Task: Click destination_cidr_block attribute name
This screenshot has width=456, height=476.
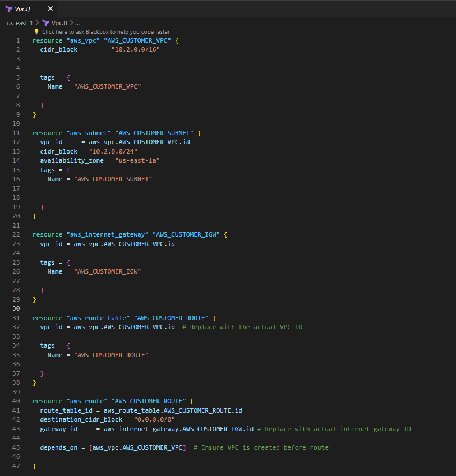Action: [81, 419]
